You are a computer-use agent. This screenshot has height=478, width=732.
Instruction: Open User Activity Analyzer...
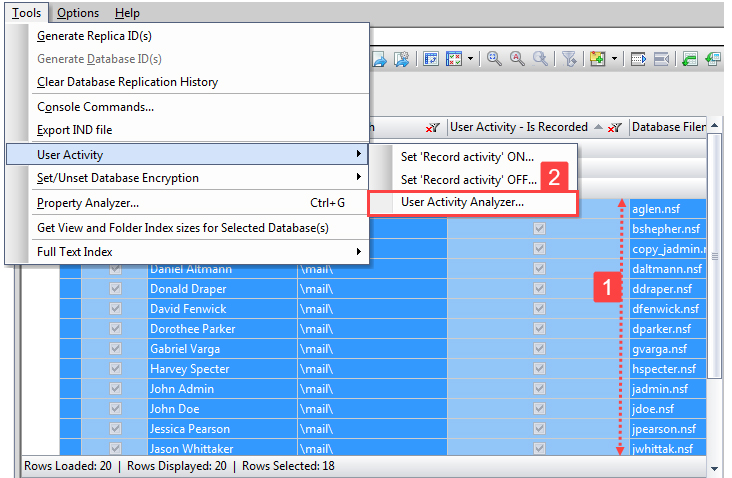click(x=462, y=202)
